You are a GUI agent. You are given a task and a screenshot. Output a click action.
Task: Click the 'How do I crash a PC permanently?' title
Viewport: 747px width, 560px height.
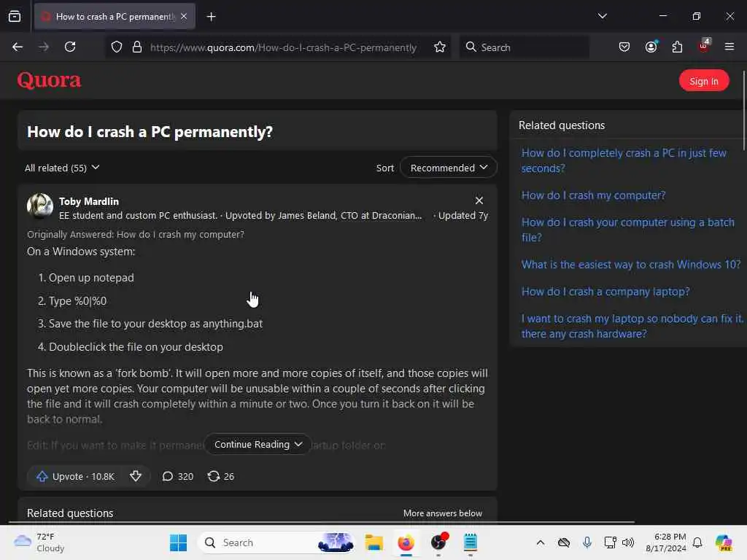(x=150, y=132)
